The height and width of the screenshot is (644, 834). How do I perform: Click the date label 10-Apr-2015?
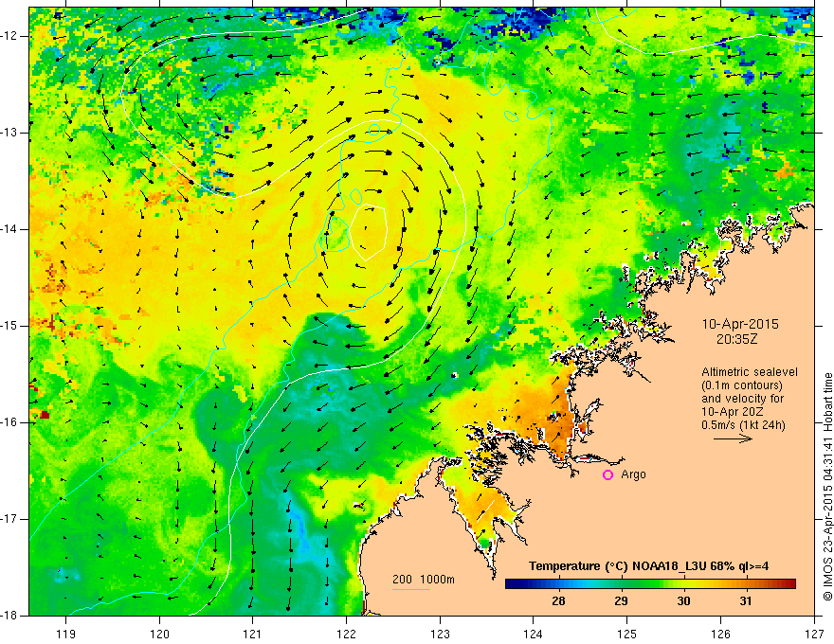pyautogui.click(x=740, y=324)
